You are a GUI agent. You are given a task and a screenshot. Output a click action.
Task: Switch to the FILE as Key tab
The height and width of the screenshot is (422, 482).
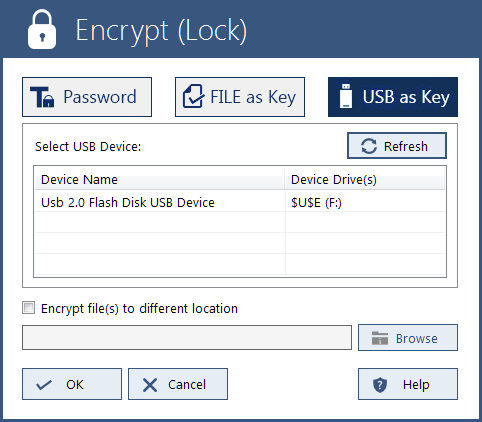tap(240, 97)
